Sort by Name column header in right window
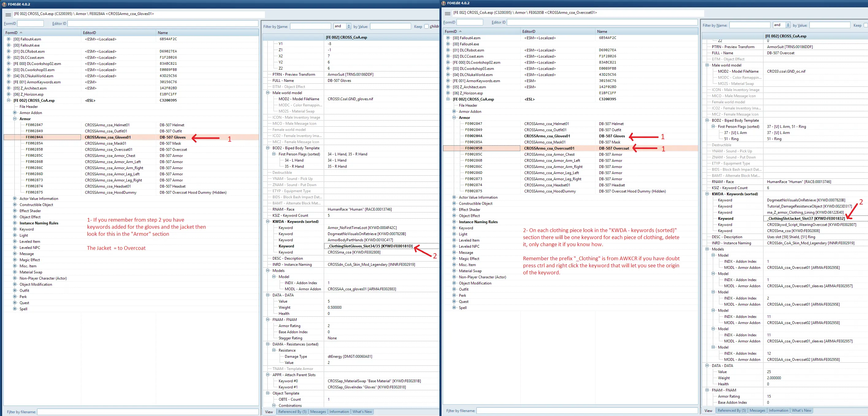Screen dimensions: 868x416 646,31
